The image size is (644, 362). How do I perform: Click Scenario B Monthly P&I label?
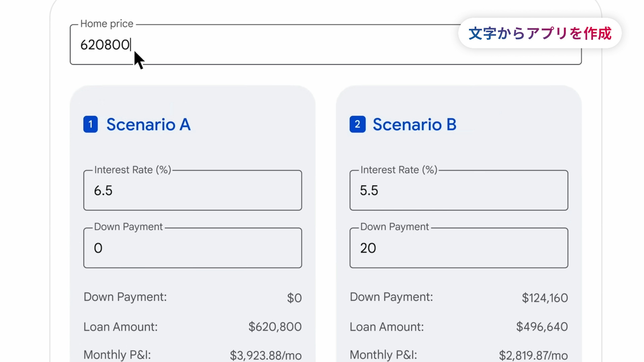pyautogui.click(x=383, y=355)
